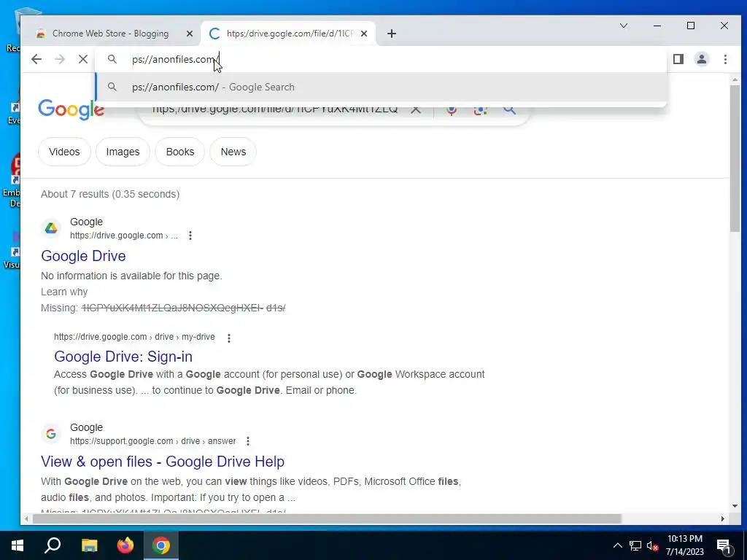Open the Windows Start menu

pyautogui.click(x=18, y=545)
